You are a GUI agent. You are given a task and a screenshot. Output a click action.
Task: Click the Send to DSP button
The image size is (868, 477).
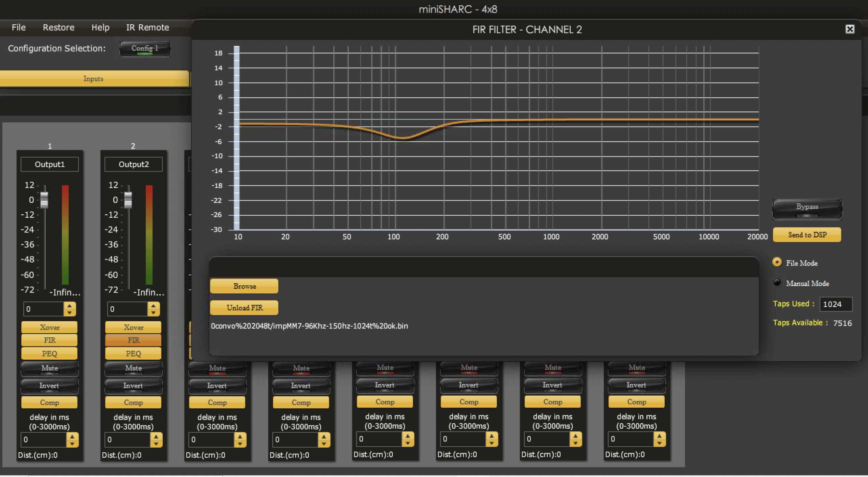pyautogui.click(x=807, y=235)
